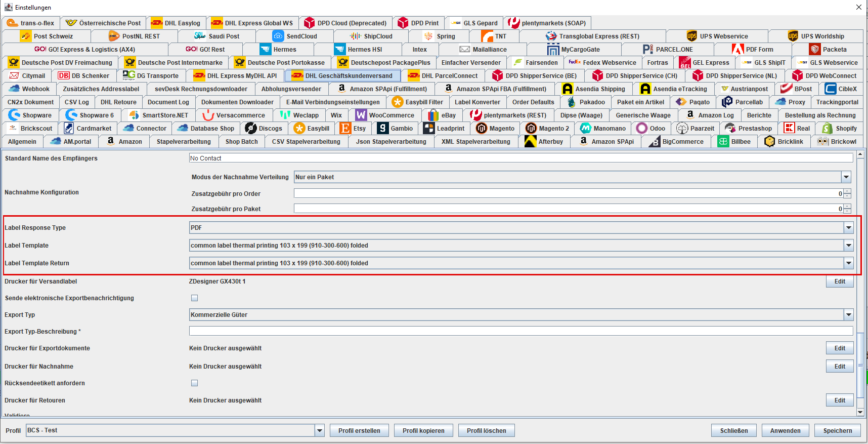Click the Billbee green icon
The height and width of the screenshot is (444, 868).
[723, 141]
